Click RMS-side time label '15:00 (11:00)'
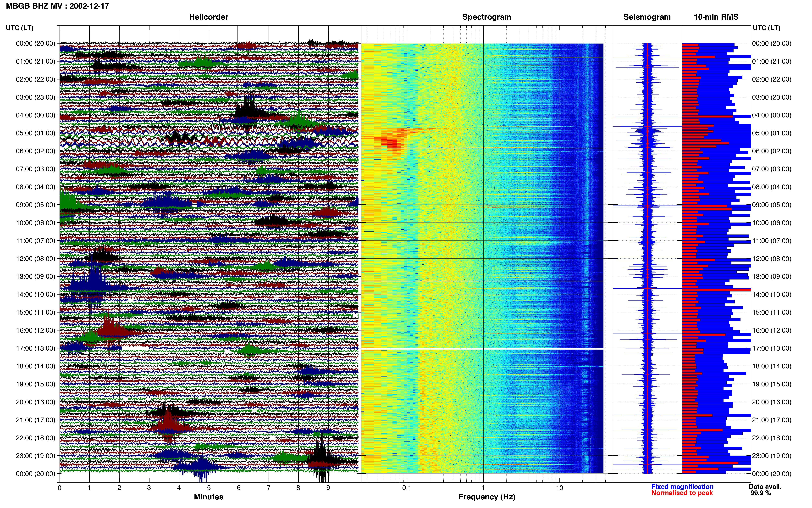Viewport: 812px width, 508px height. (x=772, y=313)
